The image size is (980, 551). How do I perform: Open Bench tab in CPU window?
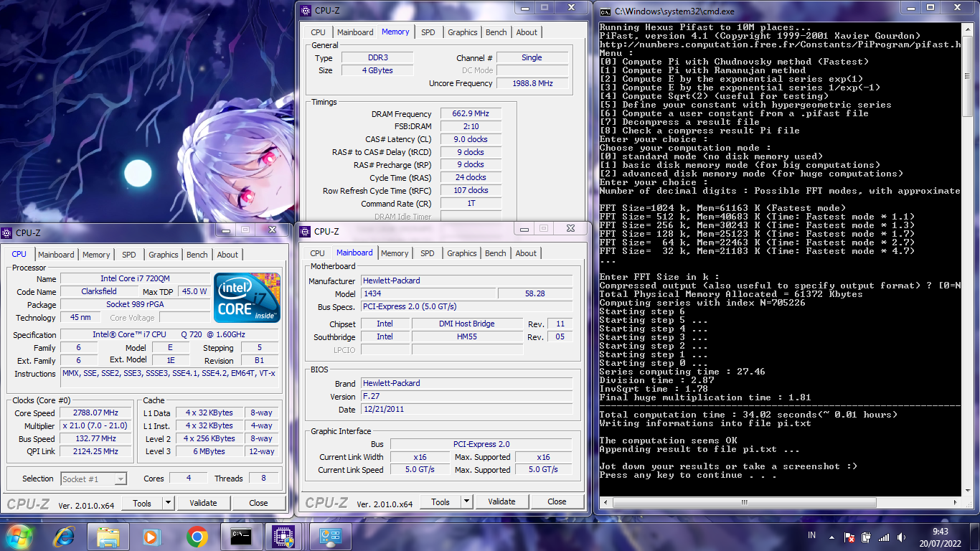[197, 255]
